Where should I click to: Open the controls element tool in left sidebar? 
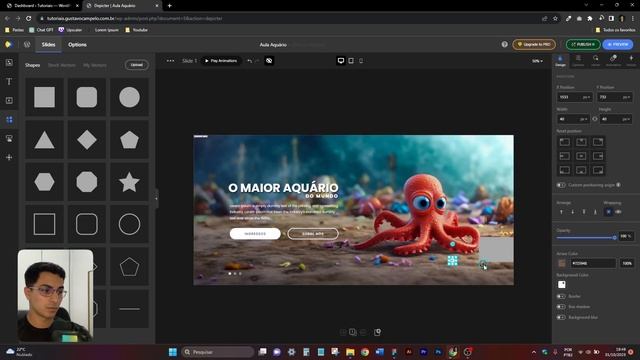click(x=9, y=138)
